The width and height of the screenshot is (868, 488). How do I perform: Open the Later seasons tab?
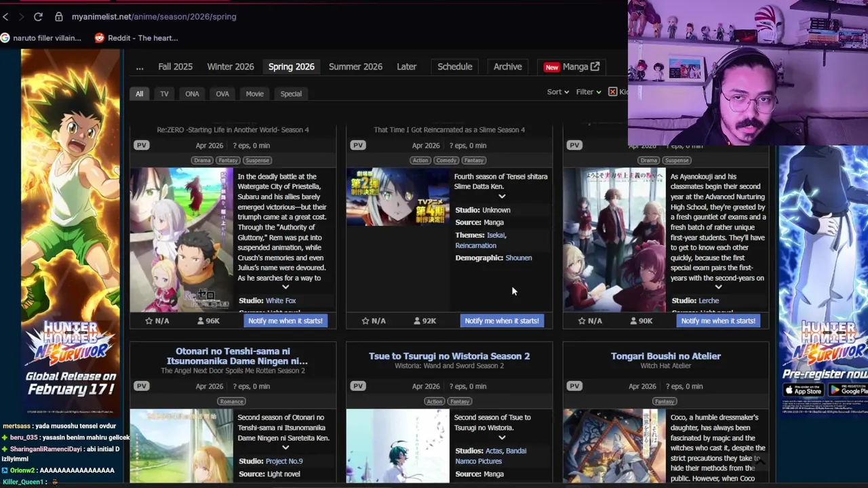(406, 67)
